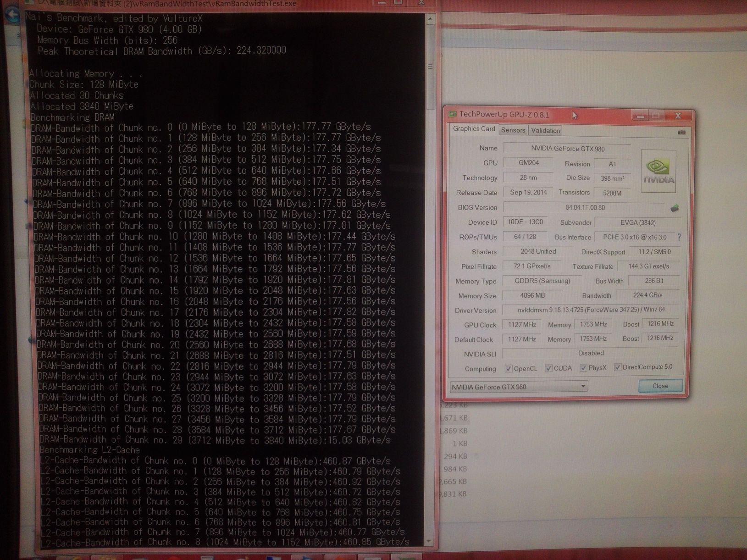Click '984 KB' in the background file list
Screen dimensions: 747x560
[x=455, y=469]
